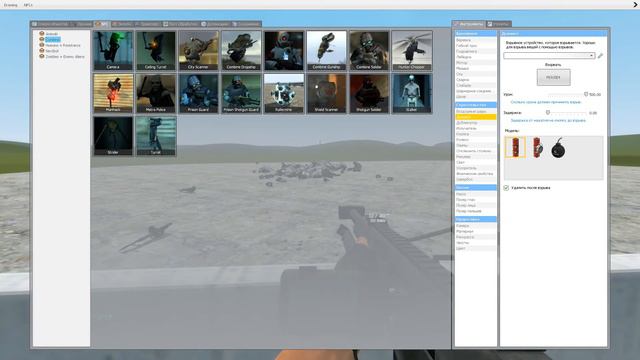Switch to the NPC tab
640x360 pixels.
click(102, 24)
